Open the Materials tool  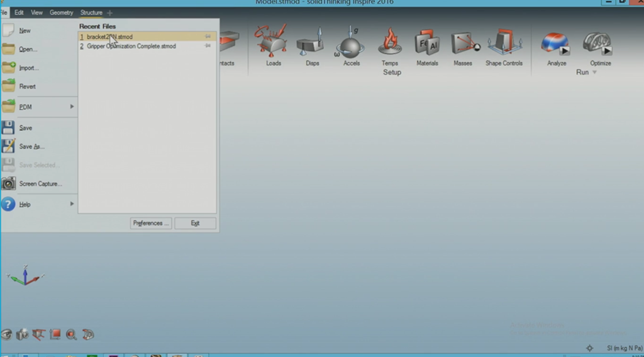(427, 45)
